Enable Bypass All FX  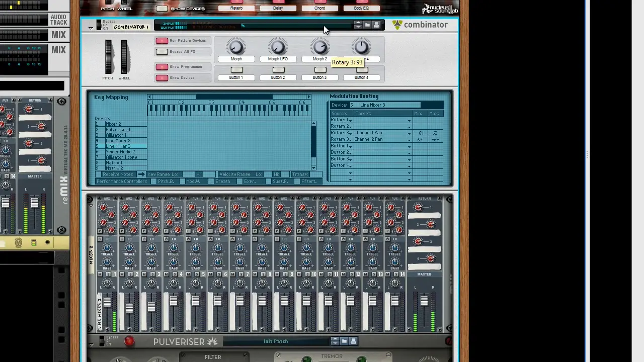(162, 52)
